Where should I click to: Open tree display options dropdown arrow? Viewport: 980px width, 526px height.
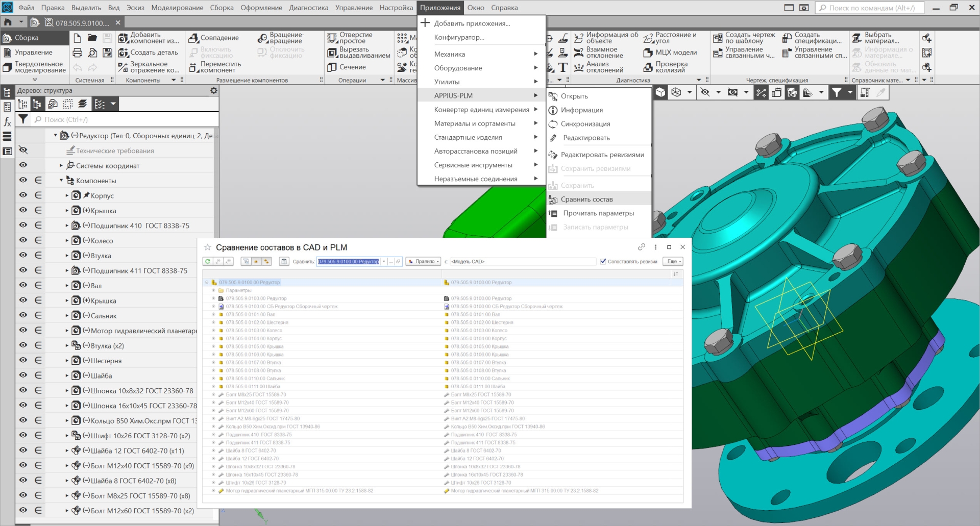tap(113, 104)
